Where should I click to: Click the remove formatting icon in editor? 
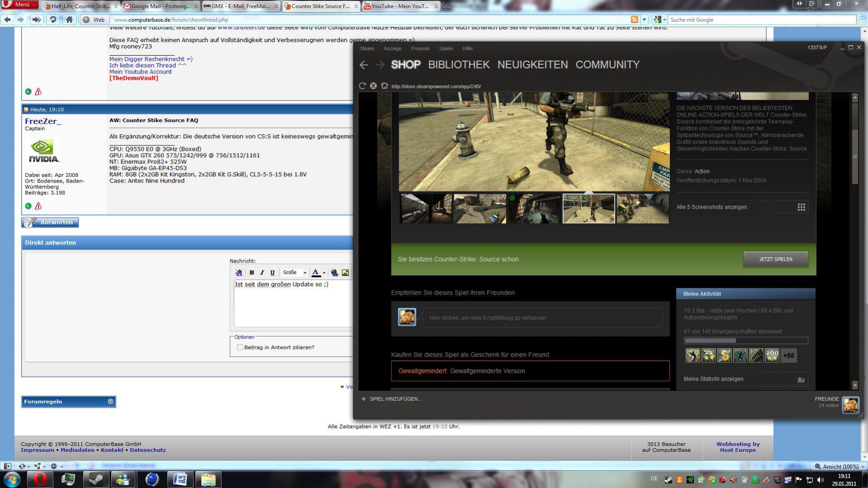point(239,273)
